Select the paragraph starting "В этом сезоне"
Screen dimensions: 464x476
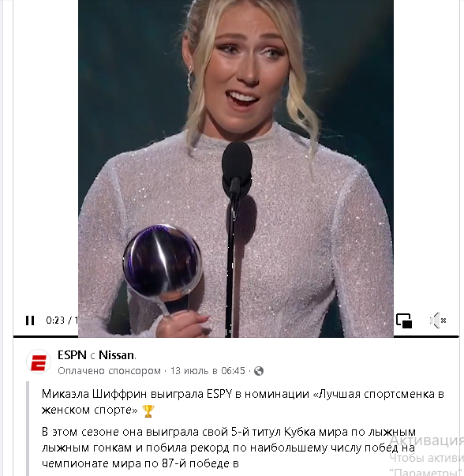click(229, 448)
